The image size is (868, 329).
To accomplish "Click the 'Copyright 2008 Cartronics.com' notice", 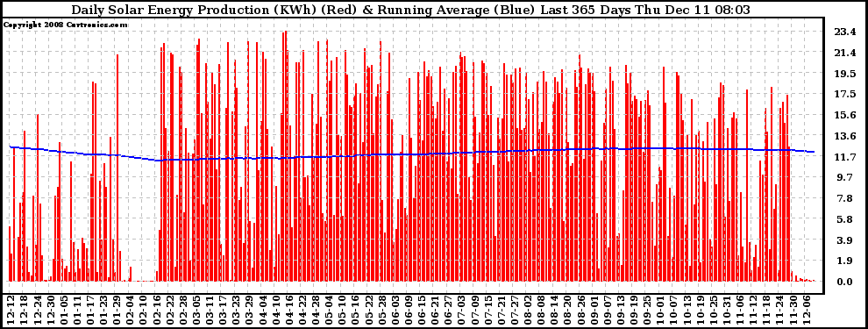I will (66, 25).
